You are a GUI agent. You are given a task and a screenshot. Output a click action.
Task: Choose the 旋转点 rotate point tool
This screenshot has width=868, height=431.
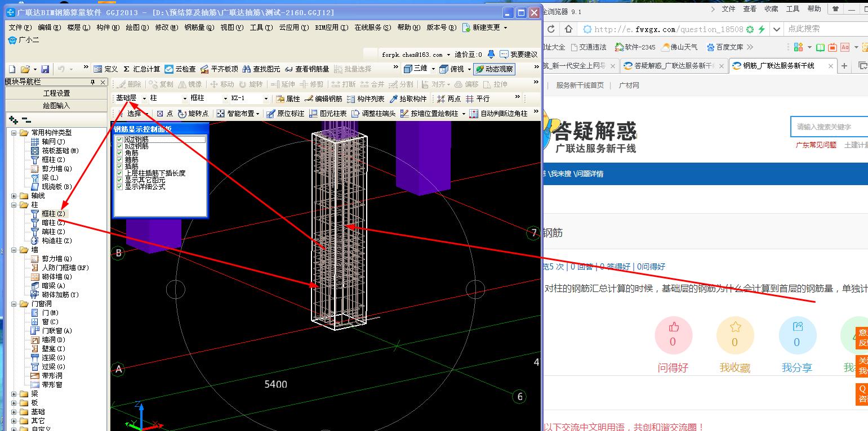coord(193,113)
